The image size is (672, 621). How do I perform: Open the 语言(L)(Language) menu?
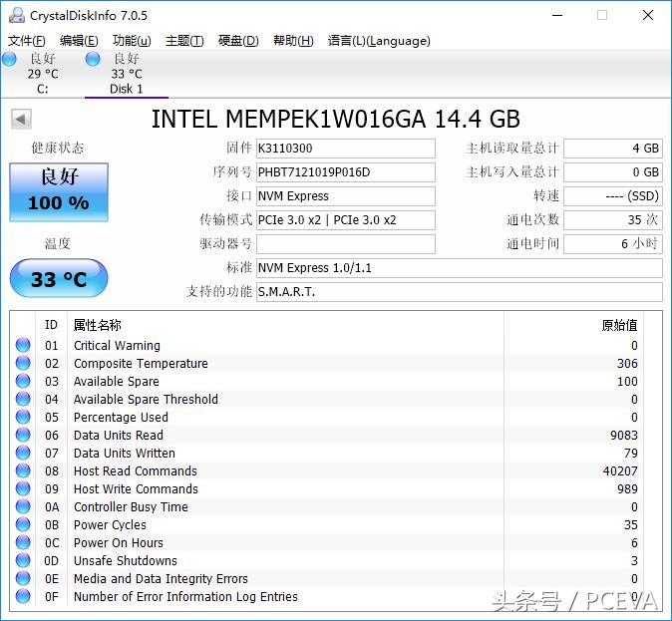tap(379, 41)
